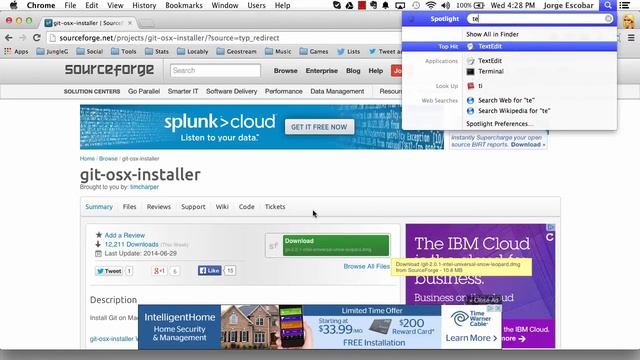Open the Enterprise nav link
This screenshot has width=640, height=360.
click(x=322, y=71)
